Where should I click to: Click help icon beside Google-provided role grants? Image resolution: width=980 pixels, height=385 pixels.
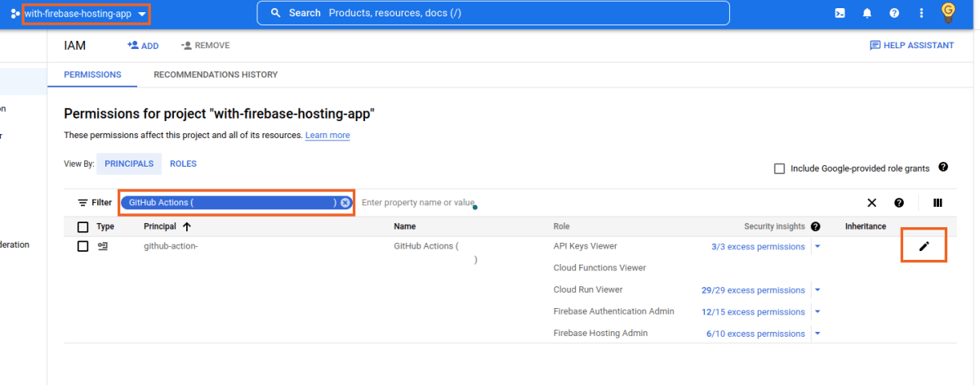(x=943, y=167)
